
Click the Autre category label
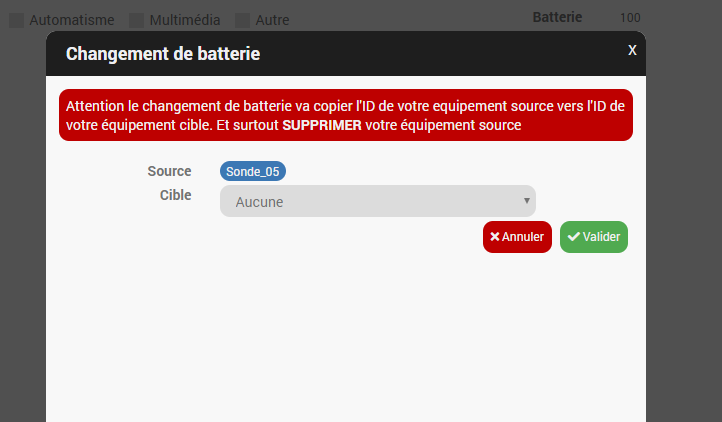click(x=273, y=20)
